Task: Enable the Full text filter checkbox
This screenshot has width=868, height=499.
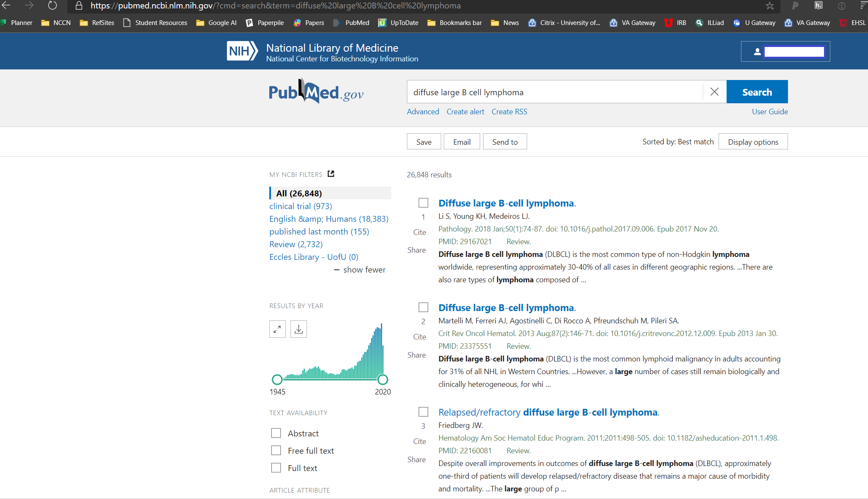Action: coord(276,468)
